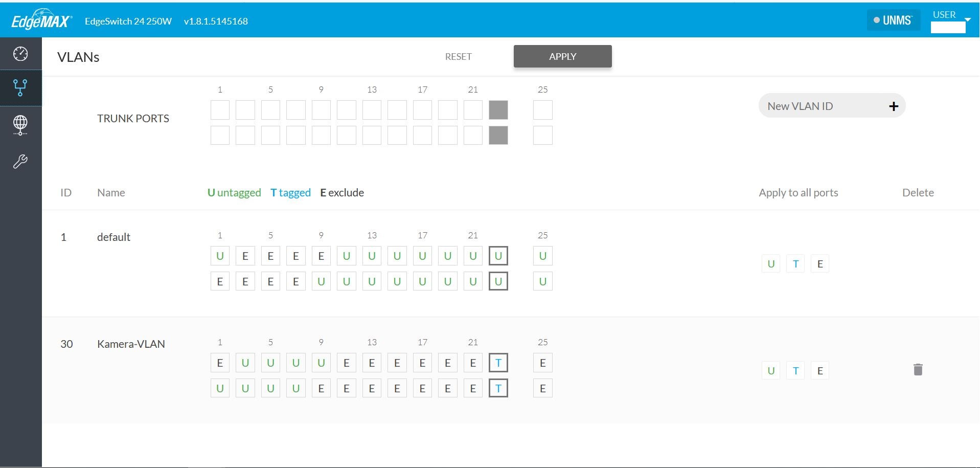Viewport: 980px width, 468px height.
Task: Toggle the grayed trunk port 23 checkbox
Action: (x=498, y=110)
